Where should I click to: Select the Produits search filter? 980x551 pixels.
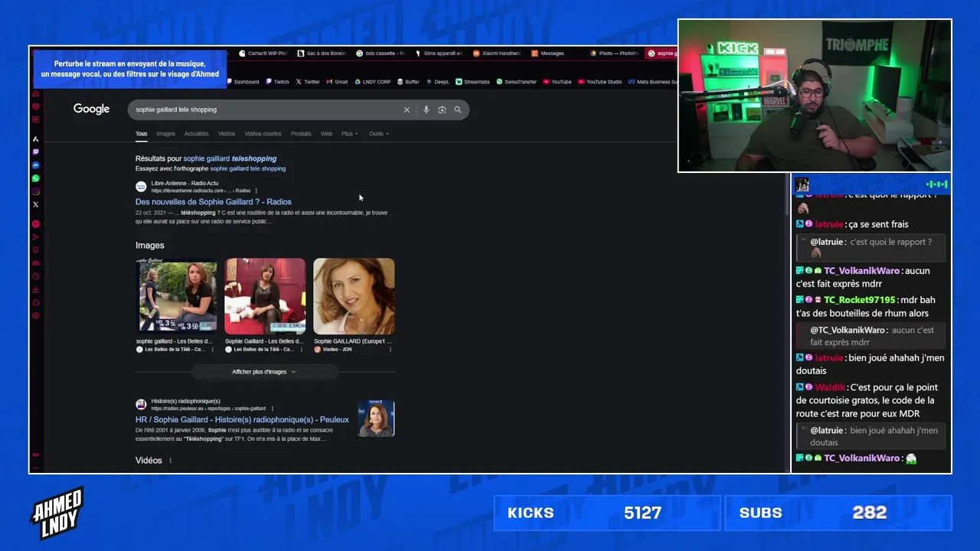301,134
